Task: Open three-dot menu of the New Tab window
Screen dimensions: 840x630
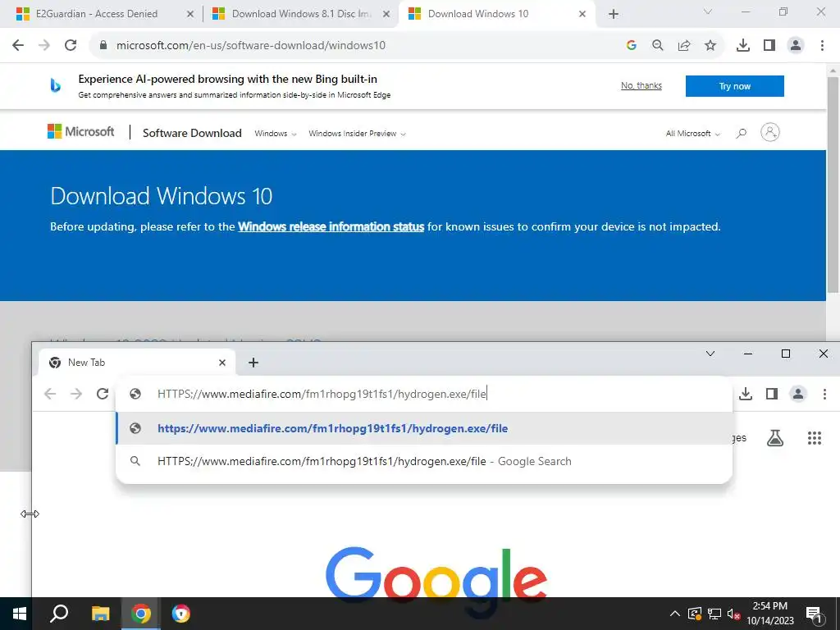Action: click(x=824, y=395)
